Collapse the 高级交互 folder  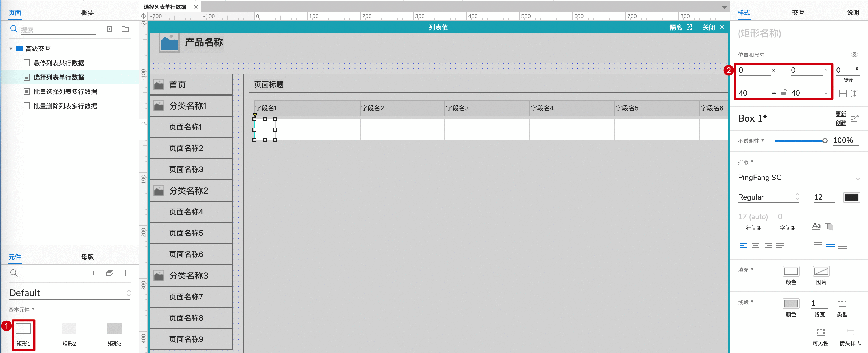click(x=11, y=49)
